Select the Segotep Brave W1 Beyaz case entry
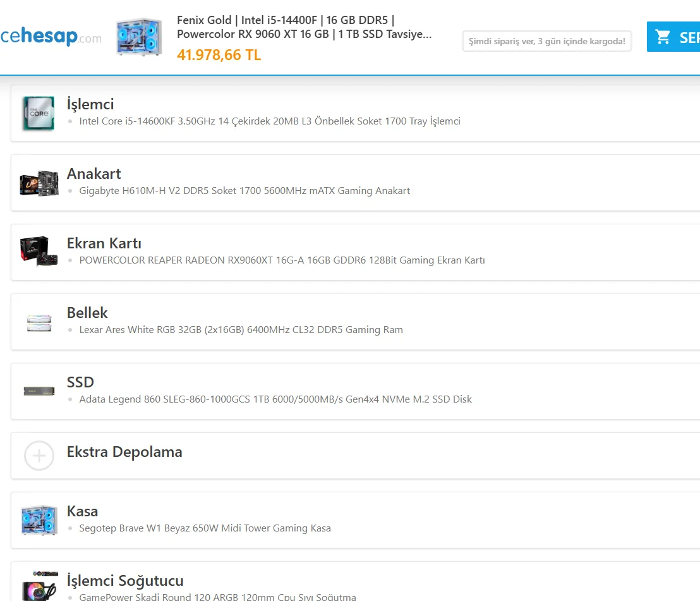Screen dimensions: 700x601 (x=205, y=528)
